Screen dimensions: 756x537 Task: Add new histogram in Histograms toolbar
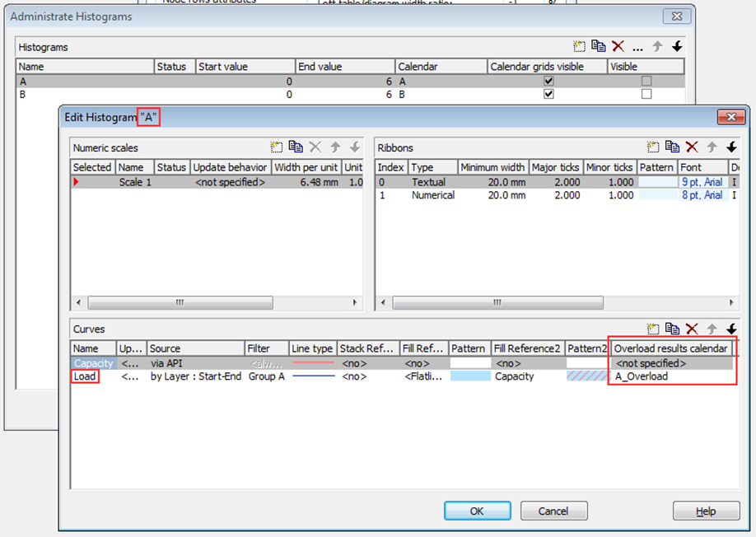click(x=579, y=46)
